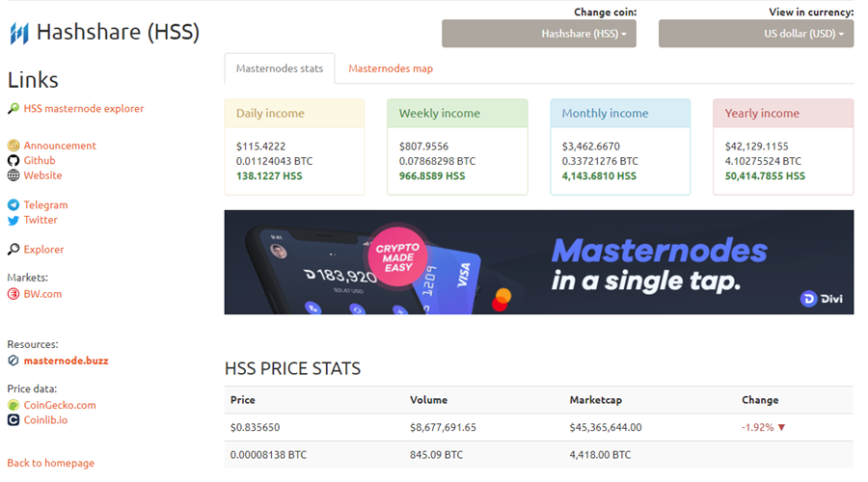This screenshot has width=868, height=482.
Task: Click the Website globe icon
Action: click(14, 175)
